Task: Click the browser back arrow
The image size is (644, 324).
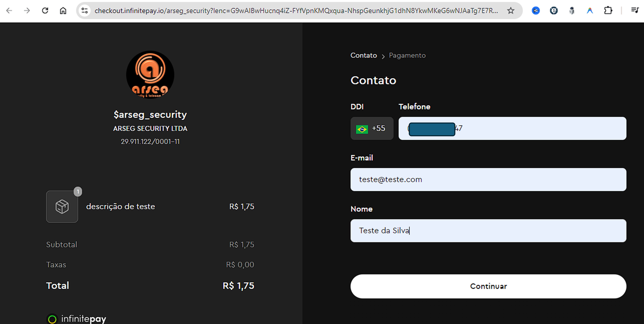Action: click(x=9, y=11)
